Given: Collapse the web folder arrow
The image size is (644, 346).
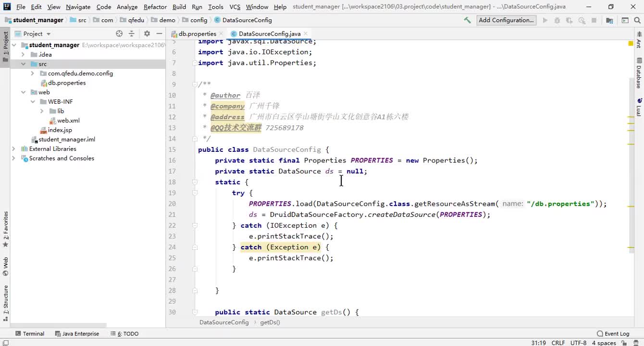Looking at the screenshot, I should 23,92.
